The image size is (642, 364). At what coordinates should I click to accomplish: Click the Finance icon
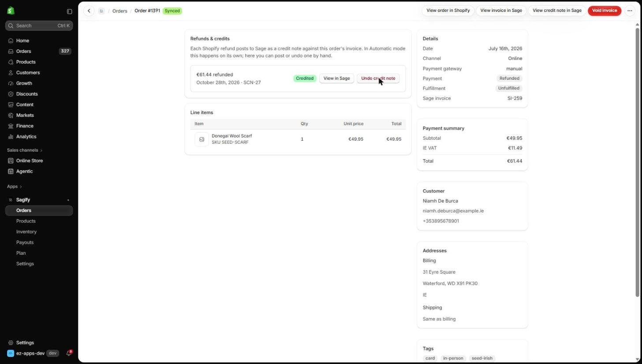click(11, 126)
